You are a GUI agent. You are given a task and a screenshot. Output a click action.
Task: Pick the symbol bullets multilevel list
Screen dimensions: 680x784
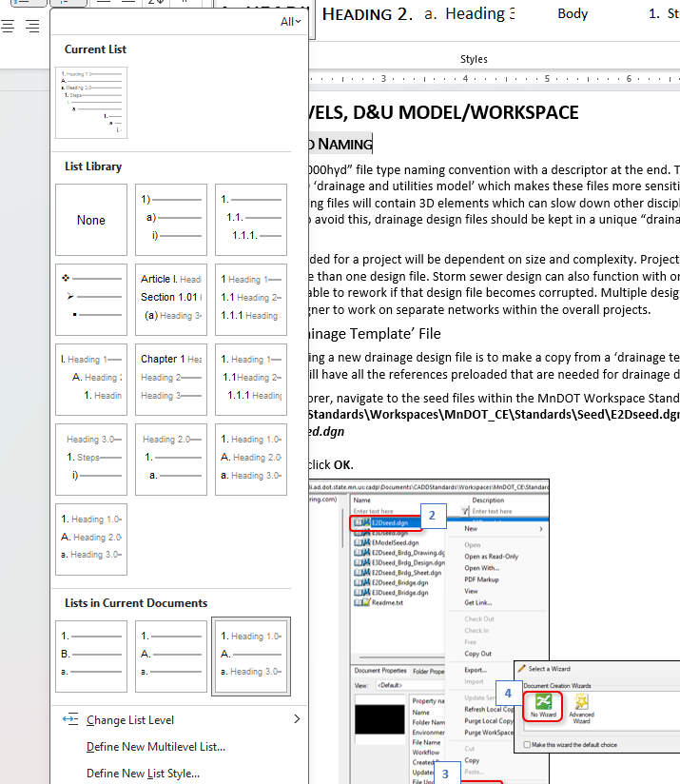91,300
